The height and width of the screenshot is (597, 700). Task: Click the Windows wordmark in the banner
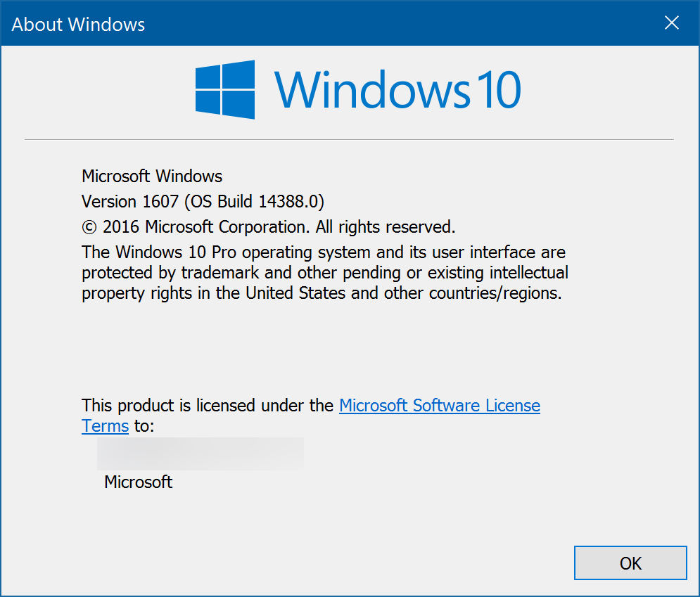click(x=371, y=90)
